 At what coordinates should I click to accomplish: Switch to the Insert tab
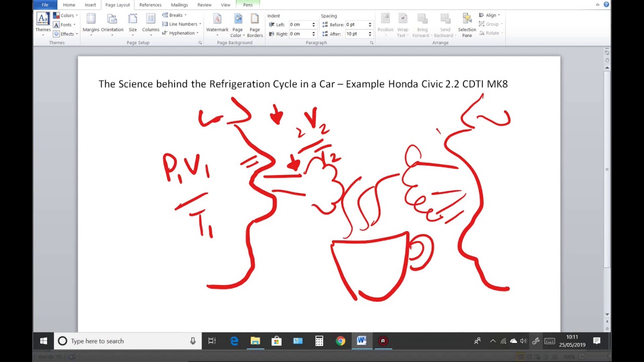click(90, 5)
